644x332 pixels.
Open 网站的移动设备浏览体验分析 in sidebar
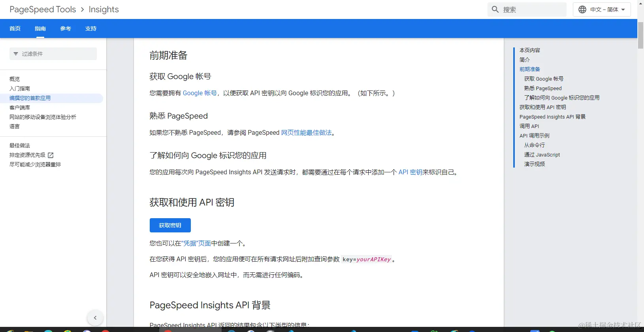(x=43, y=117)
